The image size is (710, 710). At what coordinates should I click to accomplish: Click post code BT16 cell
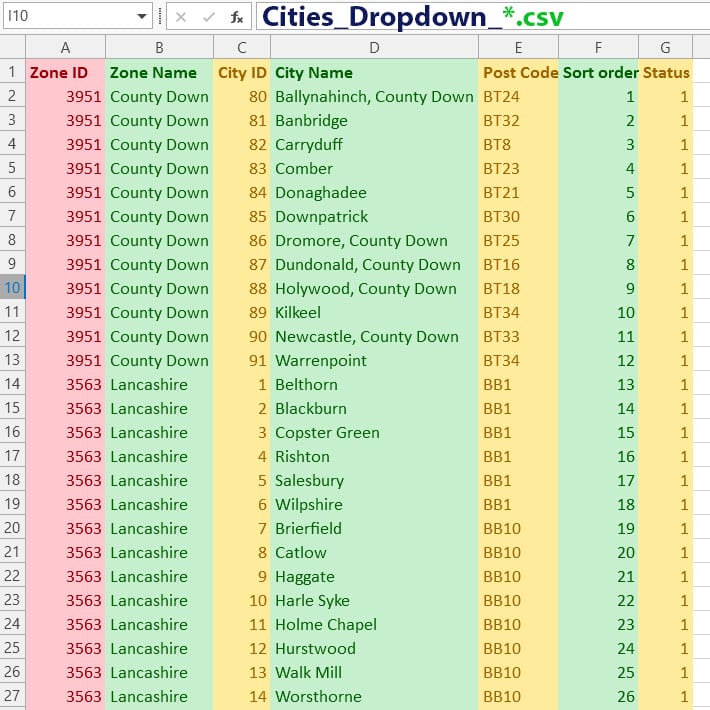click(x=518, y=264)
